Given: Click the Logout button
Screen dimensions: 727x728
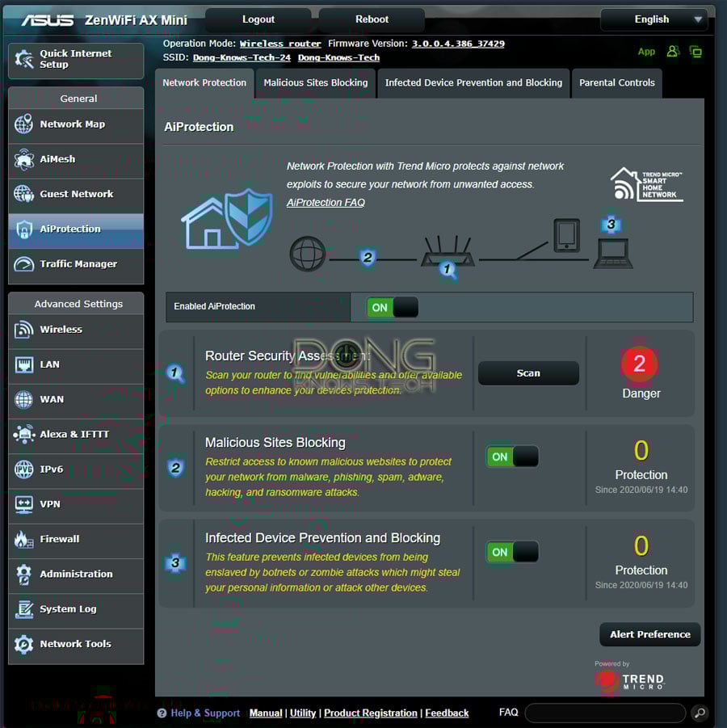Looking at the screenshot, I should coord(258,19).
